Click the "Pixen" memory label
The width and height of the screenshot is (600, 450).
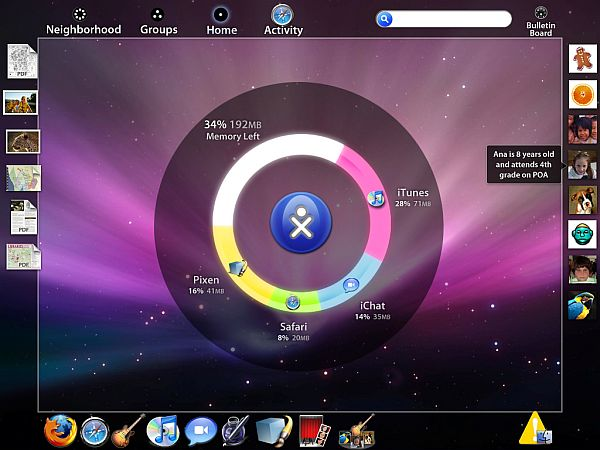[x=206, y=280]
